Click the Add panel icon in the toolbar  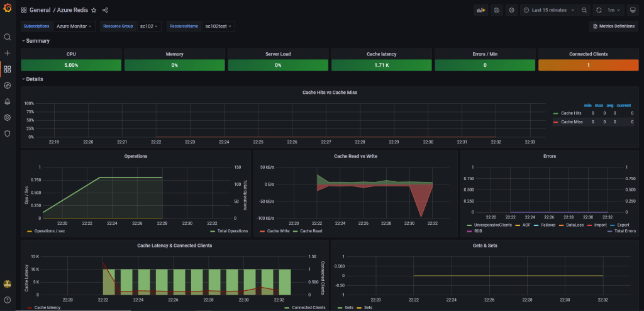(x=481, y=11)
